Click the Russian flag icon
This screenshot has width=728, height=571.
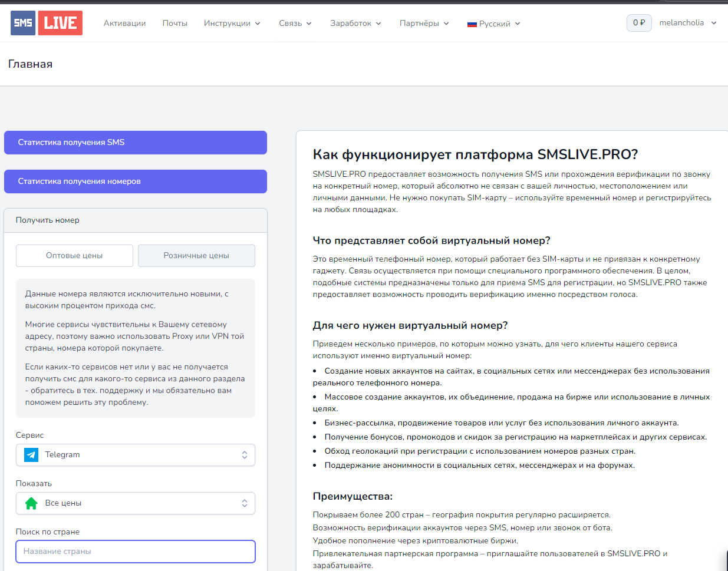pos(472,24)
